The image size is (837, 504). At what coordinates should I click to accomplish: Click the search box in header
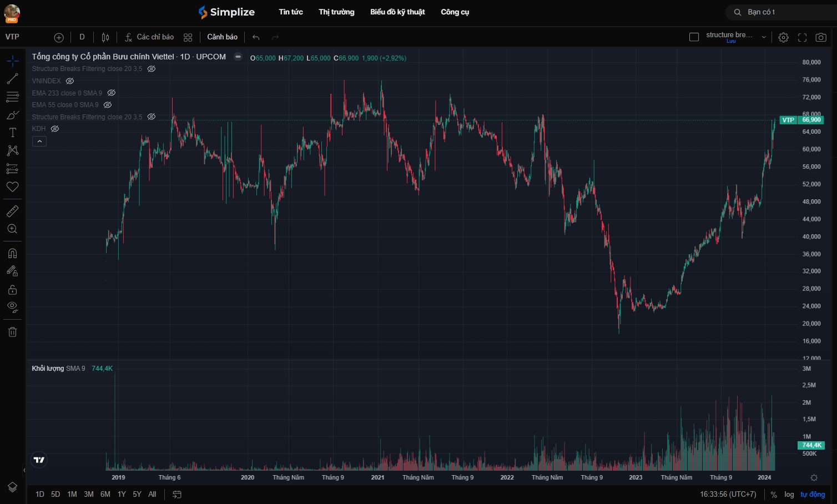point(783,12)
